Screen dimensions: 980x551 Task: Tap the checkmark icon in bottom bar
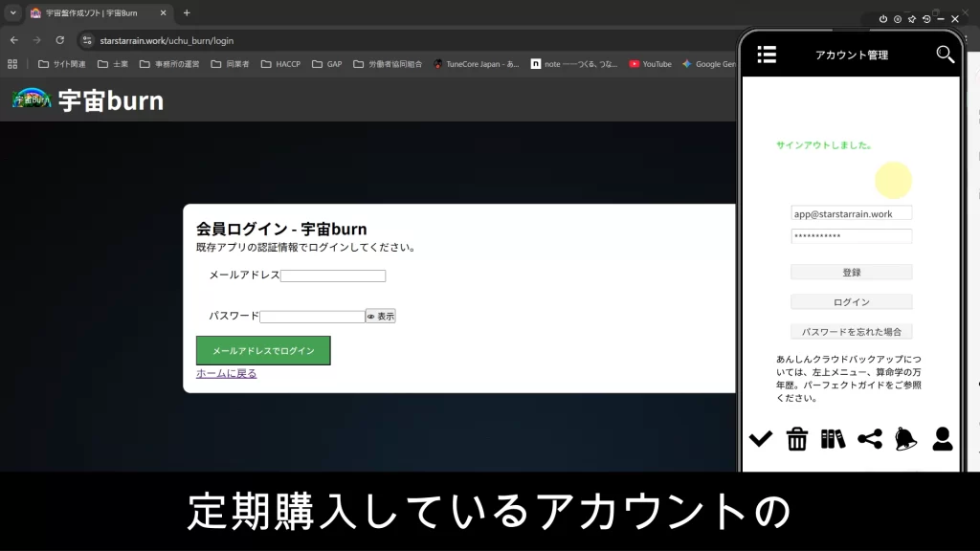(761, 439)
